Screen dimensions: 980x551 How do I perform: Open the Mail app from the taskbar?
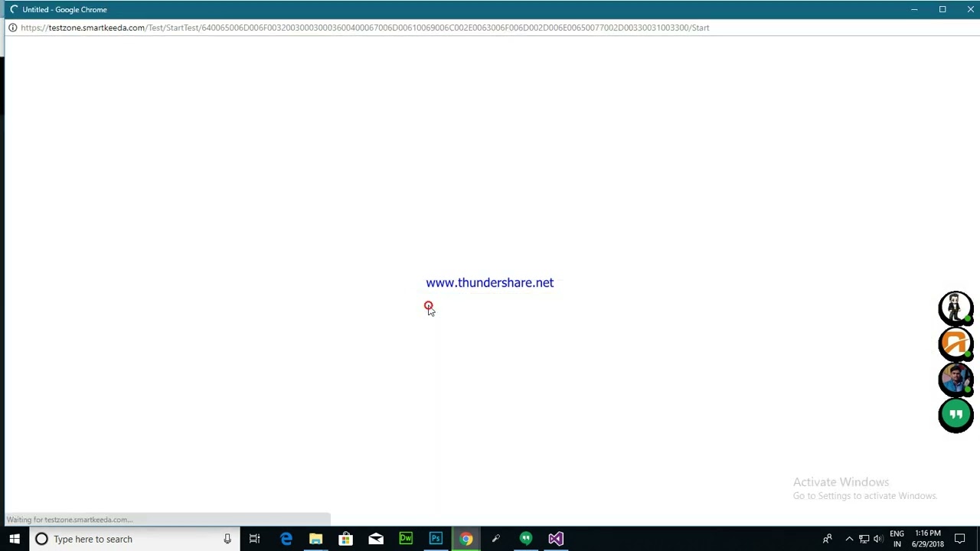tap(375, 539)
